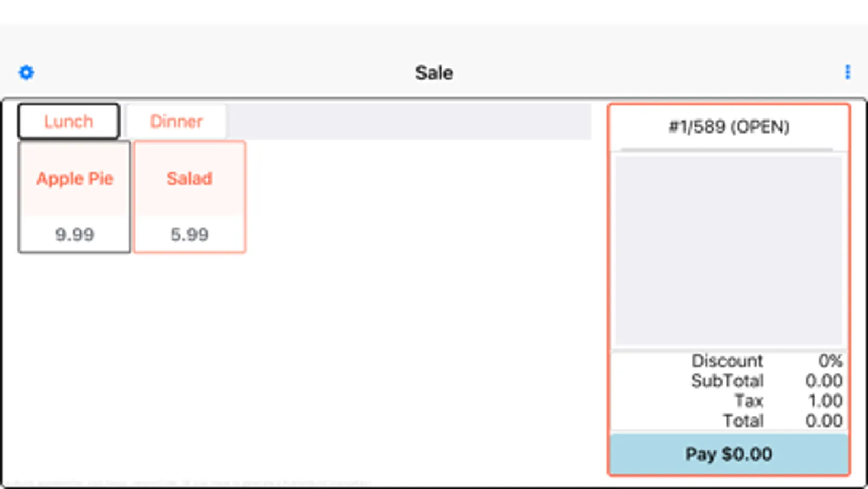Click the Tax label
This screenshot has height=489, width=868.
point(749,401)
